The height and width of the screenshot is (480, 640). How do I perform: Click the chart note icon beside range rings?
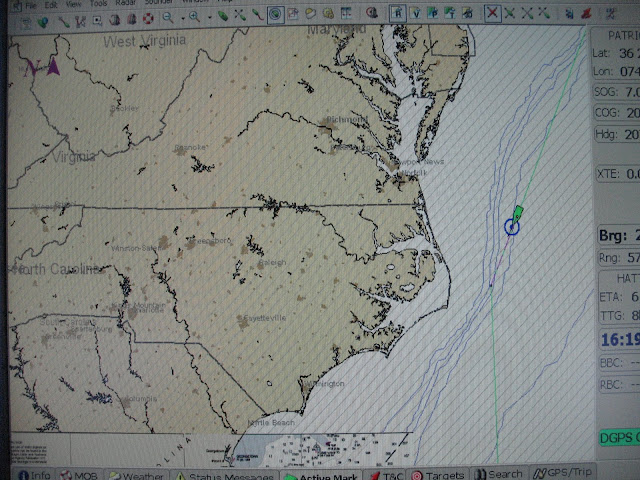point(293,14)
